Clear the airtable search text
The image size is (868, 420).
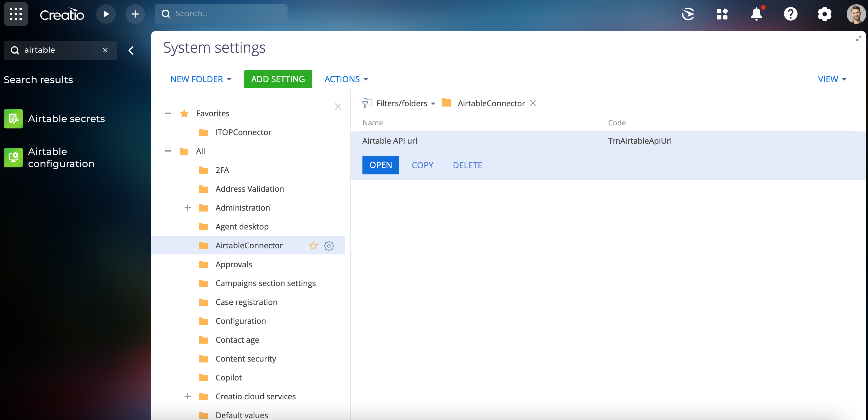[105, 50]
